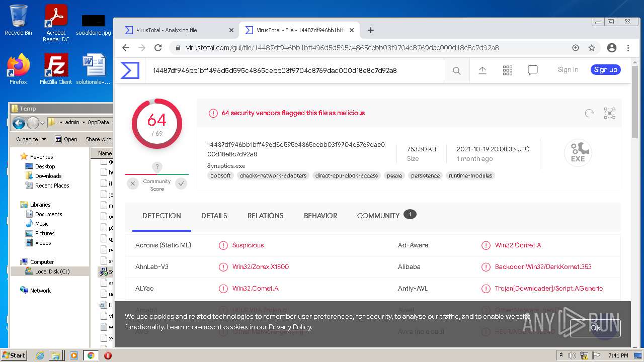Click the volume icon in system tray
The image size is (644, 362).
point(572,355)
